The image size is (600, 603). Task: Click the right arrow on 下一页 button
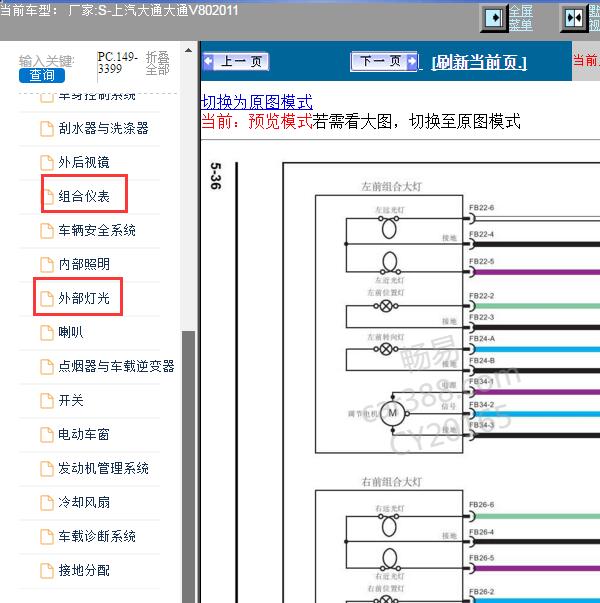412,61
